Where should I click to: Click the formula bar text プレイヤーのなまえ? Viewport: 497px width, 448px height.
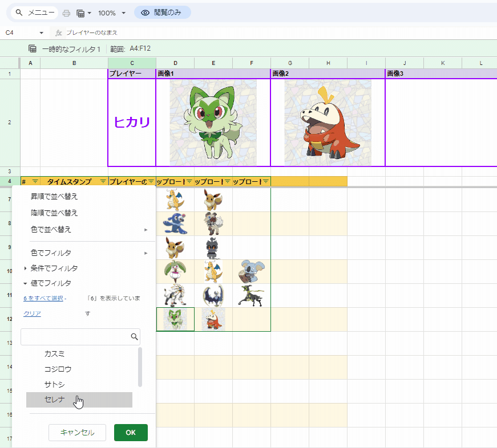click(92, 32)
